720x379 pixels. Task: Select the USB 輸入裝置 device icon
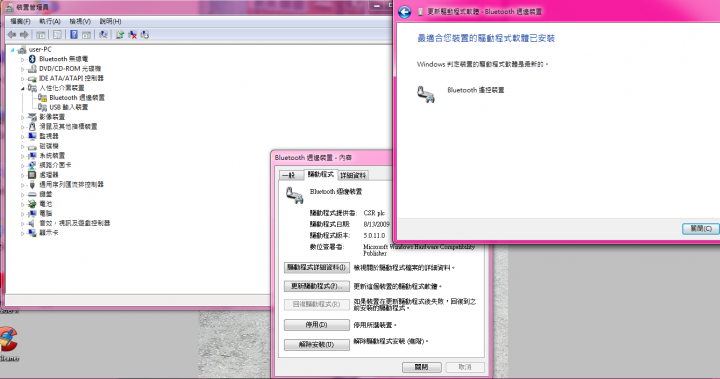pos(42,107)
